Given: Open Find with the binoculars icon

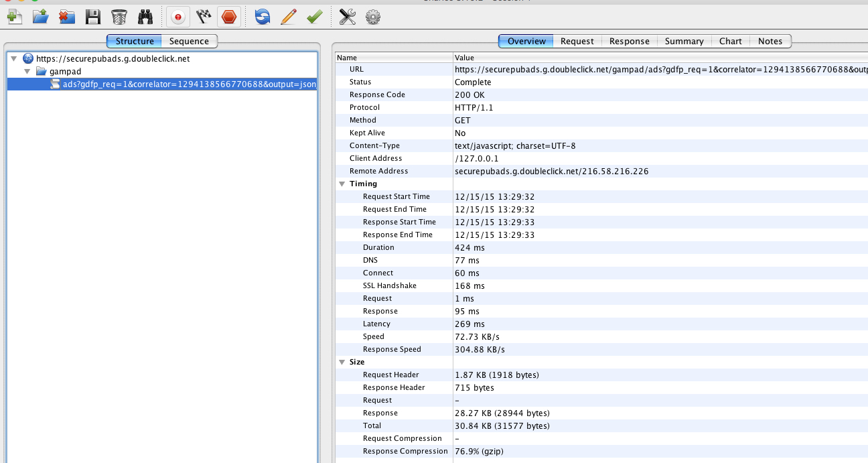Looking at the screenshot, I should 145,17.
